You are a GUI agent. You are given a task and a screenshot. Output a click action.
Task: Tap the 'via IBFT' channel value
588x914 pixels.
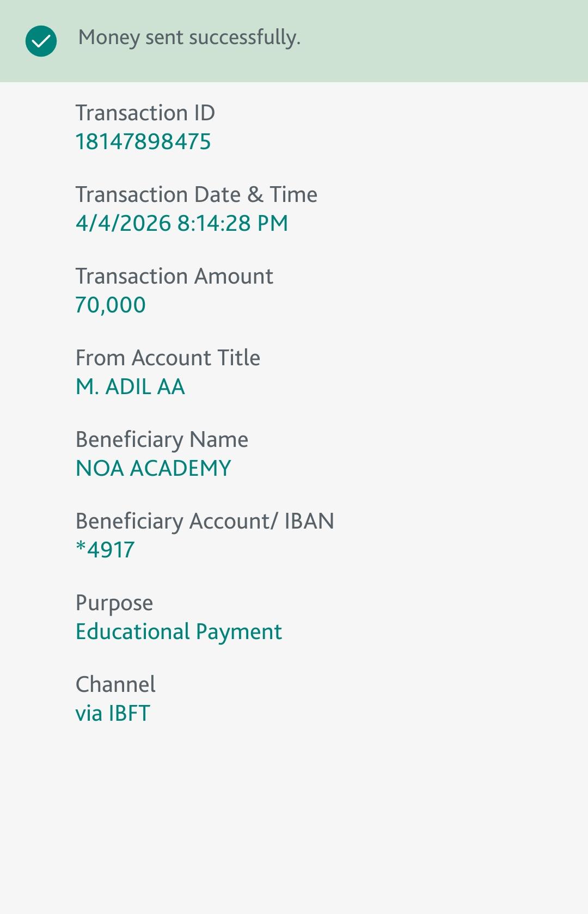[113, 713]
